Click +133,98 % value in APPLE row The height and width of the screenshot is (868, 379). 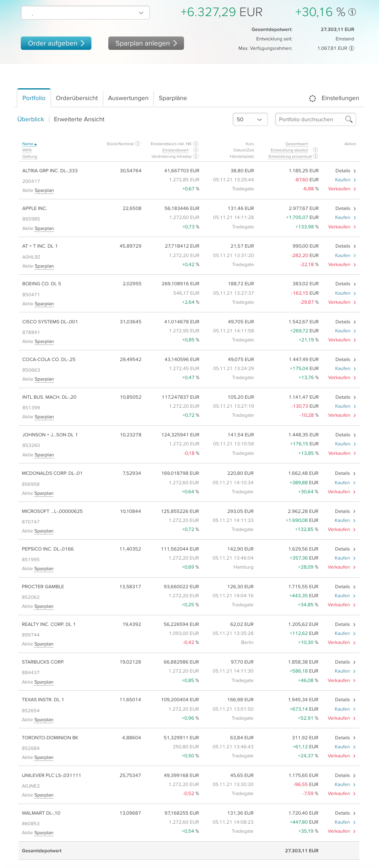(x=307, y=227)
